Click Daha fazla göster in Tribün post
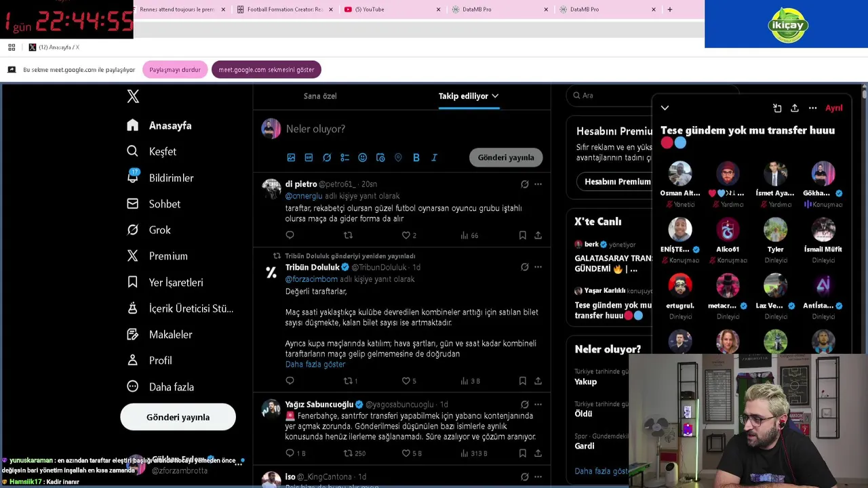Screen dimensions: 868x488 point(315,364)
